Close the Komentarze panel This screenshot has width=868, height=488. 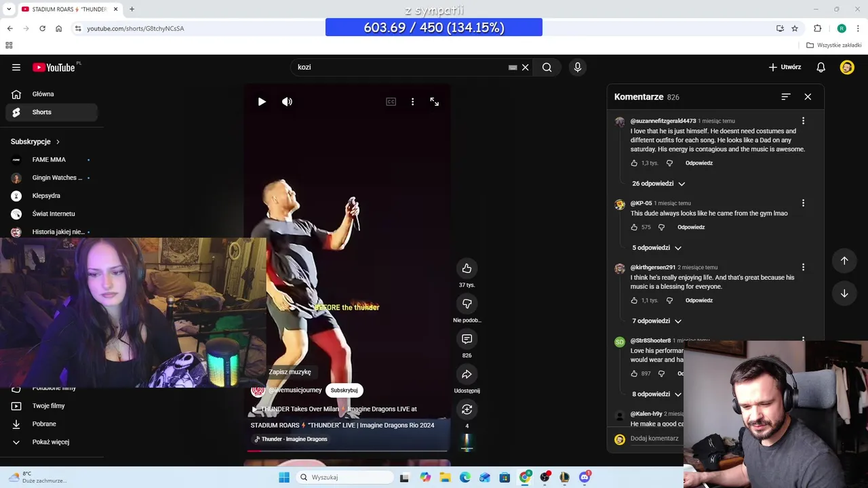pyautogui.click(x=808, y=97)
